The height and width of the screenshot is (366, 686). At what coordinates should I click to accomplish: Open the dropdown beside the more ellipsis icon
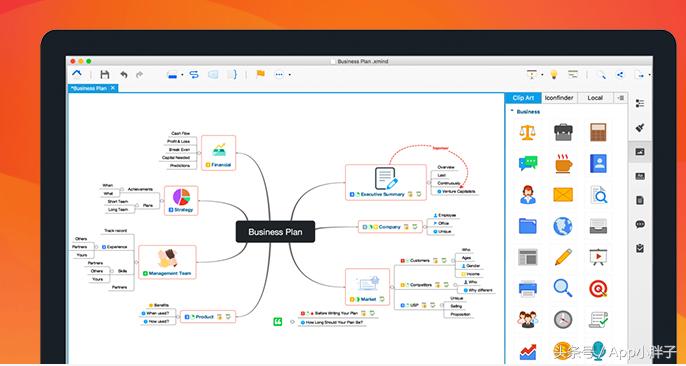click(x=290, y=75)
